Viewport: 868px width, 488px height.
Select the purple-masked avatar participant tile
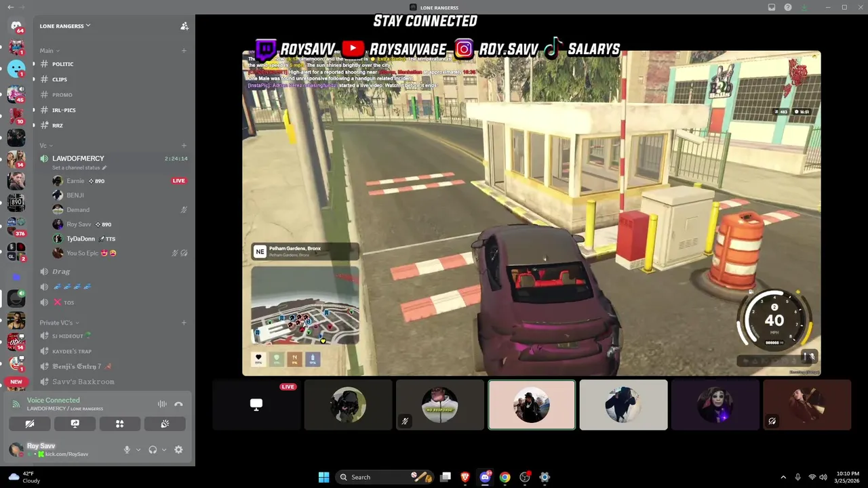pos(715,405)
